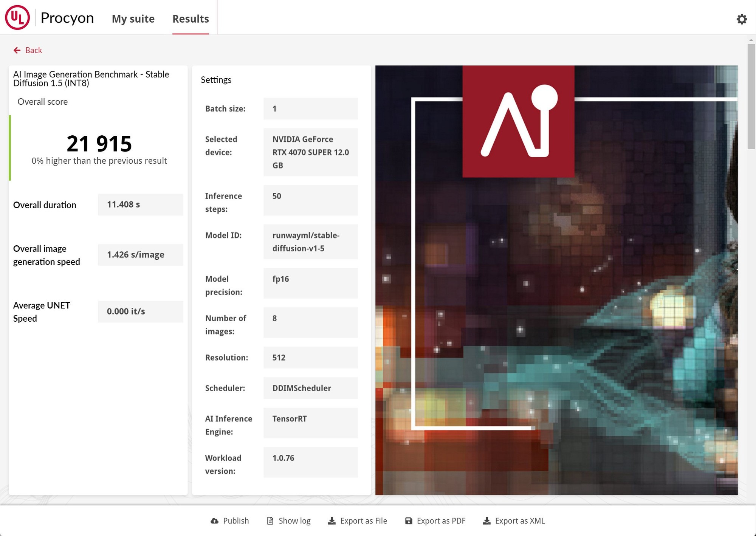Click the Batch size input field
This screenshot has width=756, height=536.
(x=311, y=108)
